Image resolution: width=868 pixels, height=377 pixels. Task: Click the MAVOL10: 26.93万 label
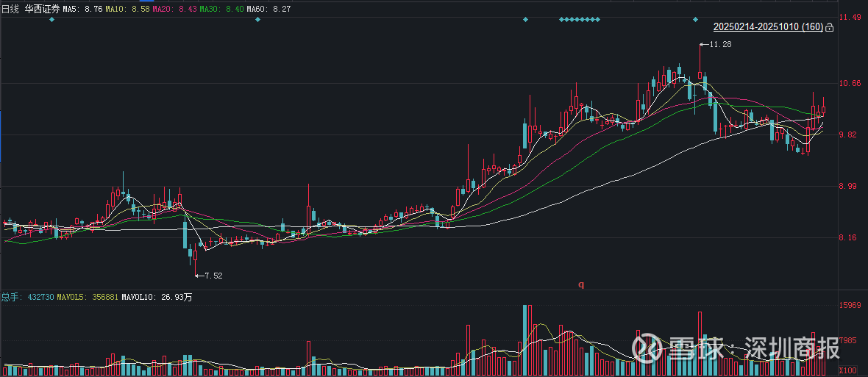point(157,297)
